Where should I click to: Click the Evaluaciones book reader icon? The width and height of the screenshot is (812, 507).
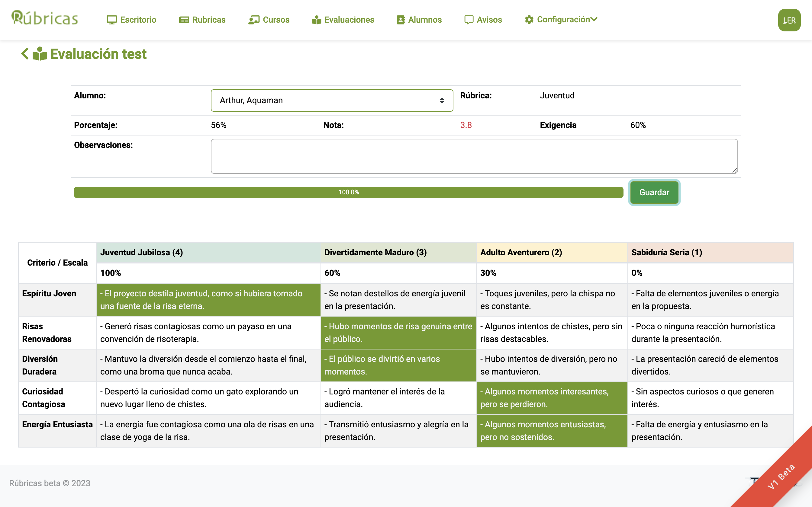(316, 20)
